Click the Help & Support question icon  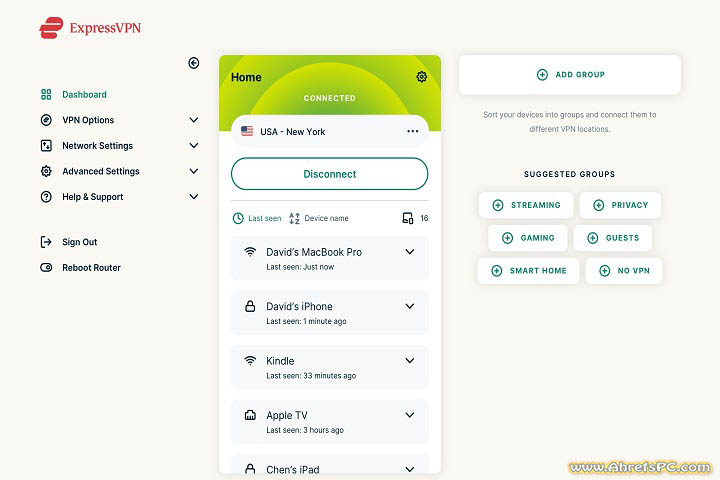tap(46, 197)
